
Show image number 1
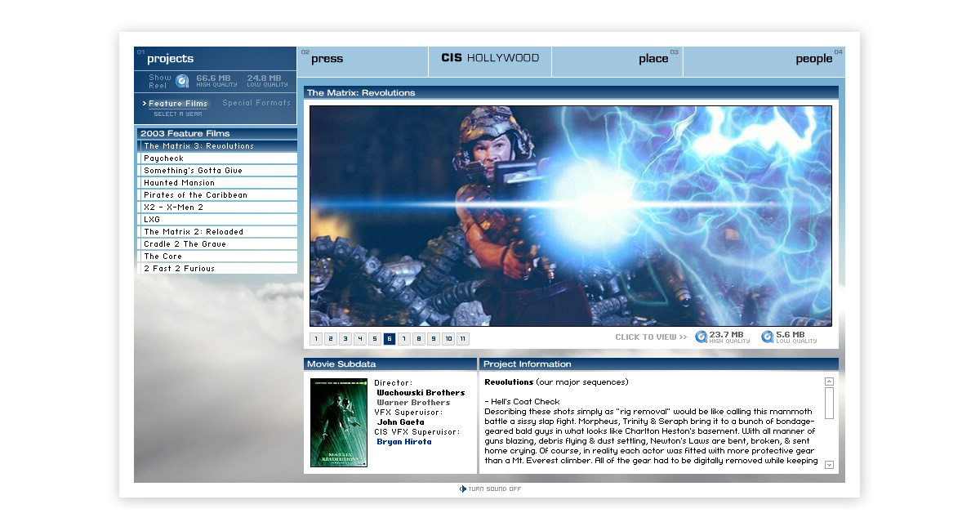[x=316, y=339]
